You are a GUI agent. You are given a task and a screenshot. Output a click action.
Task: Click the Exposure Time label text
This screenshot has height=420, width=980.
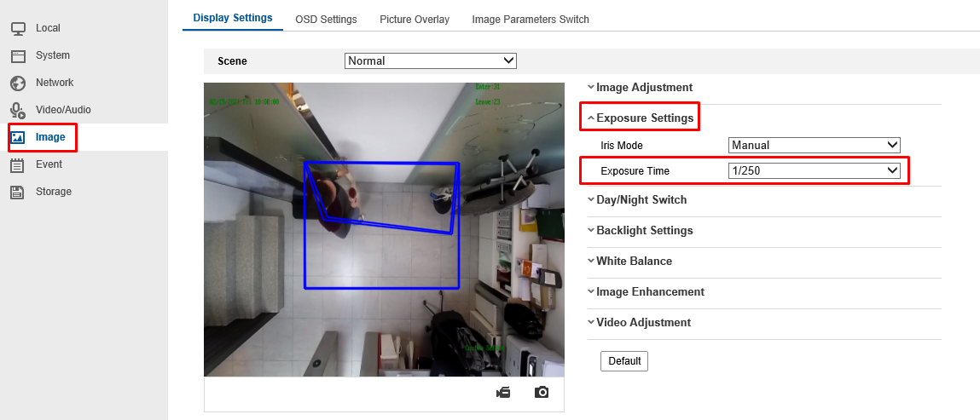[635, 171]
